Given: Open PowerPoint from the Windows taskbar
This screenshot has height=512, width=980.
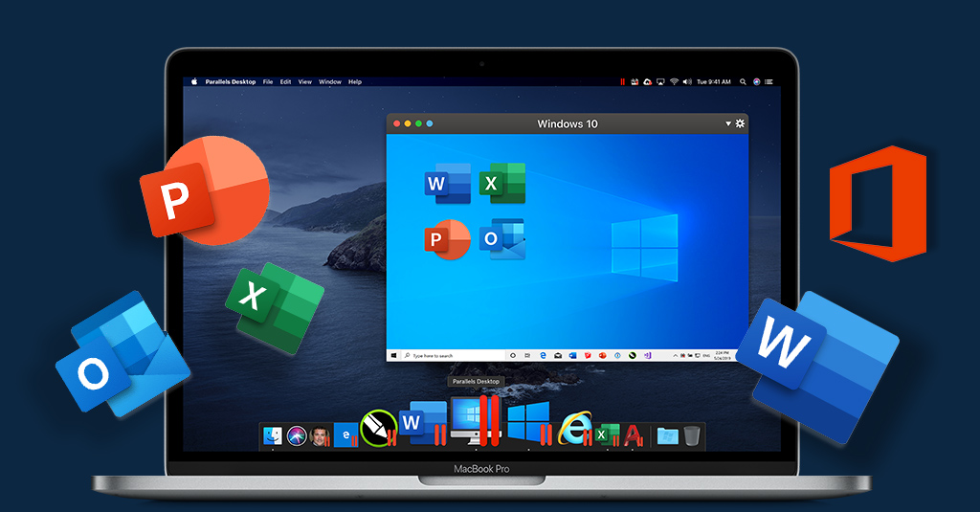Looking at the screenshot, I should [603, 356].
